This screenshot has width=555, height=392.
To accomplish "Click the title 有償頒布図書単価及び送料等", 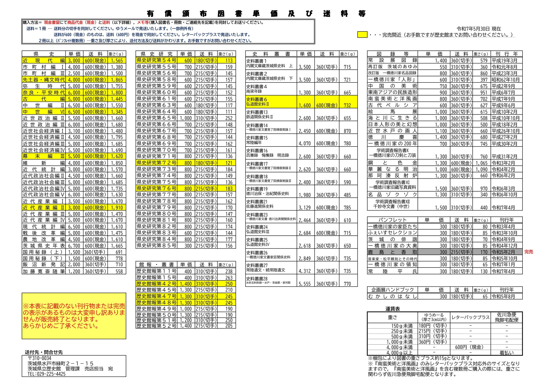I will click(256, 14).
